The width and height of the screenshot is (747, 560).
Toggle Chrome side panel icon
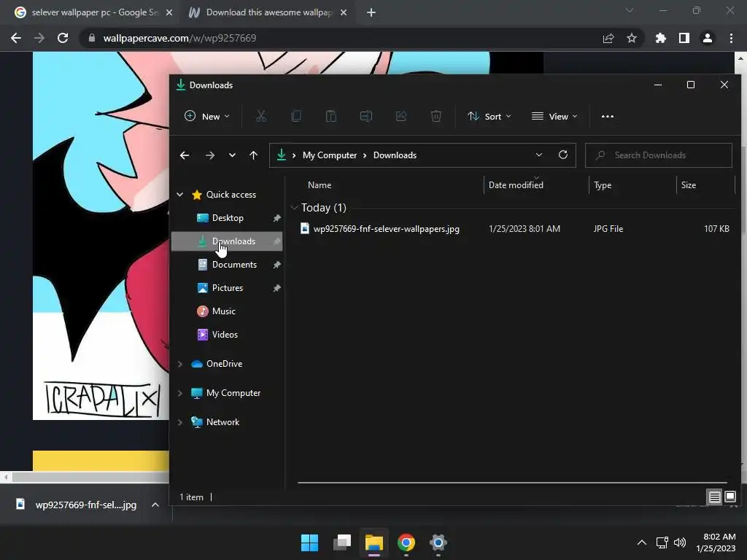tap(684, 38)
